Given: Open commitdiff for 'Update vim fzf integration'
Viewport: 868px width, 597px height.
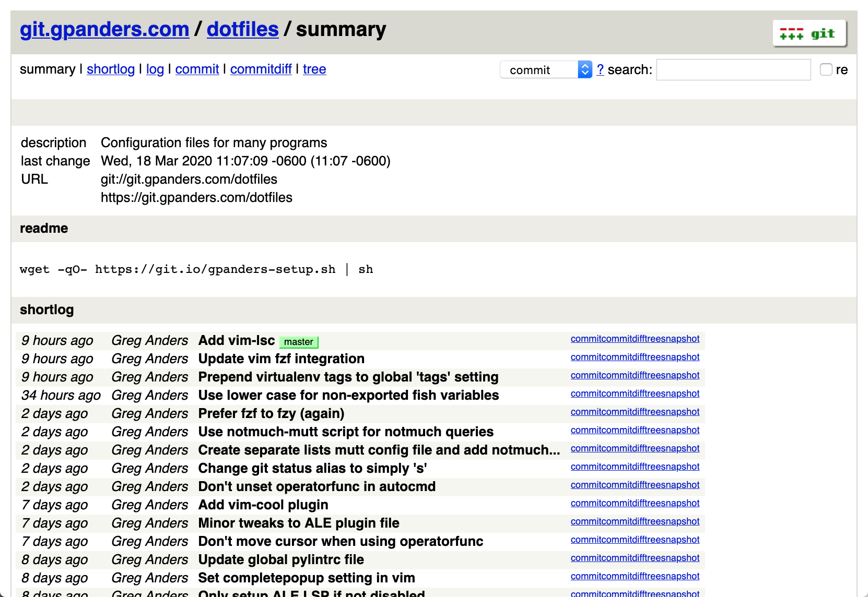Looking at the screenshot, I should tap(624, 357).
